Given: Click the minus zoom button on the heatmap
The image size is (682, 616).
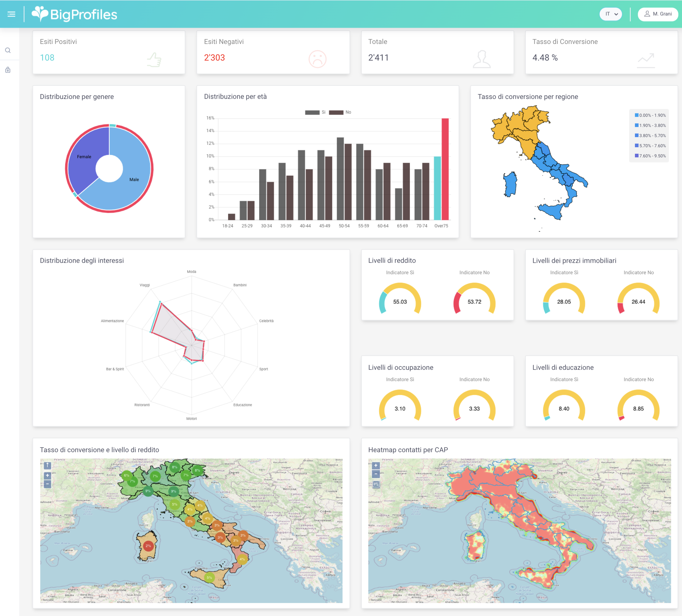Looking at the screenshot, I should pyautogui.click(x=376, y=474).
